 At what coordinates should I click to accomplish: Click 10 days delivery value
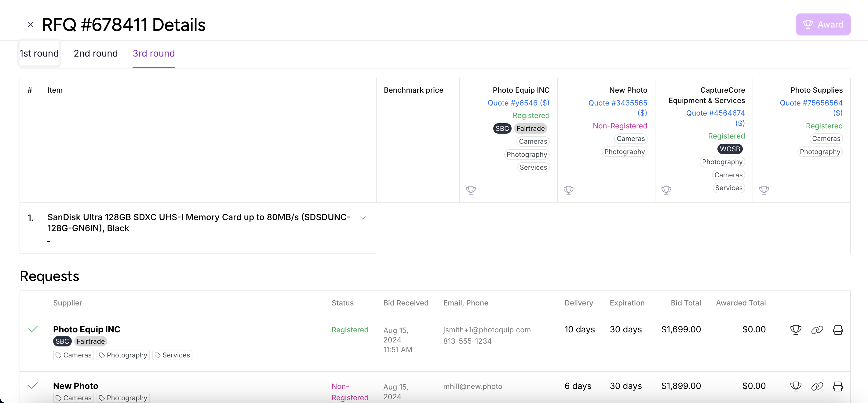tap(580, 330)
